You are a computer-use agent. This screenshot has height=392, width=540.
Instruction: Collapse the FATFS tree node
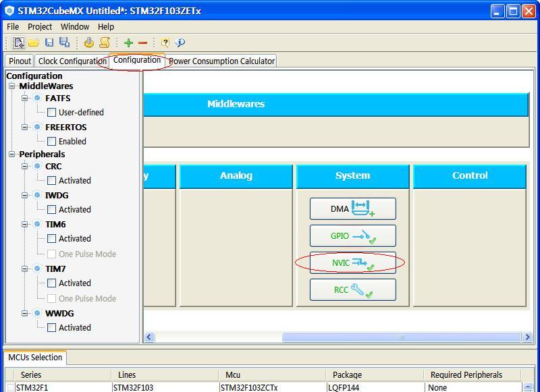24,98
